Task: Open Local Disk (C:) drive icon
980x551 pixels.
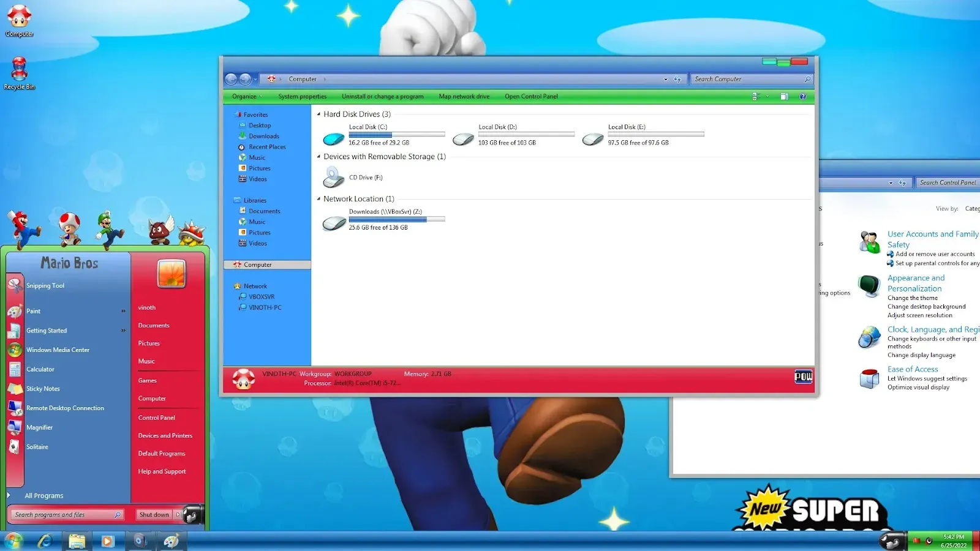Action: [x=334, y=139]
